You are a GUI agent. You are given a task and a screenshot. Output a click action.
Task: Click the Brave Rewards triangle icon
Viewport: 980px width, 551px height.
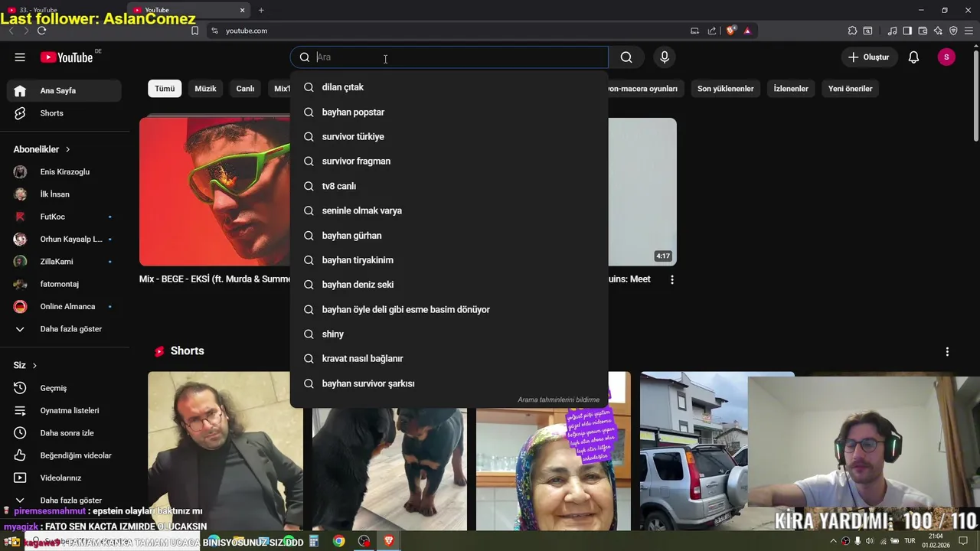click(x=747, y=31)
